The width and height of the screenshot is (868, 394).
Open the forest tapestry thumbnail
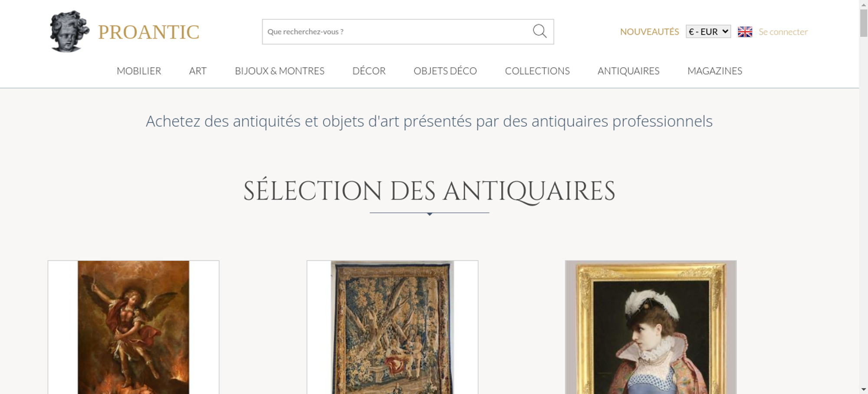click(392, 327)
